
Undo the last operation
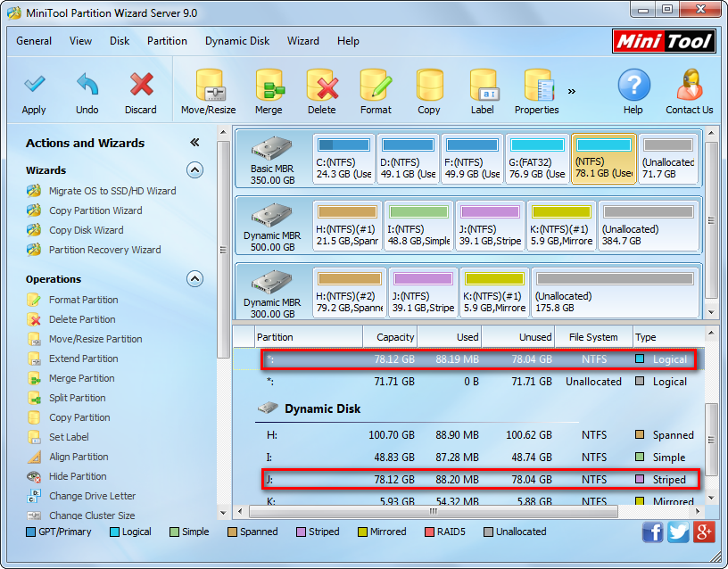pos(87,85)
